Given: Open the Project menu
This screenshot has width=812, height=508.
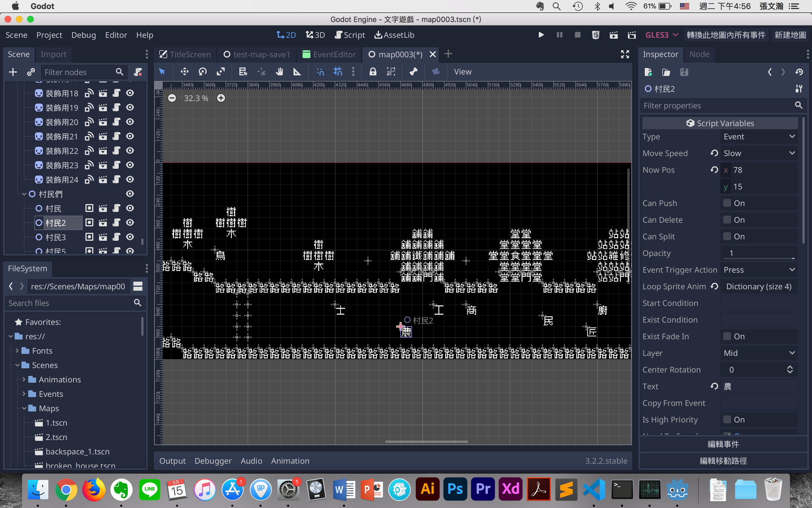Looking at the screenshot, I should coord(49,35).
